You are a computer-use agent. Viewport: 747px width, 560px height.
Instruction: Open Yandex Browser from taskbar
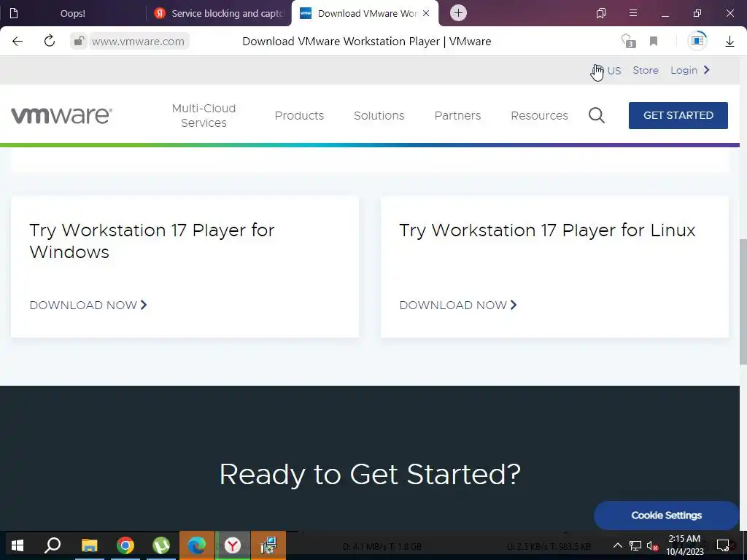[x=233, y=545]
